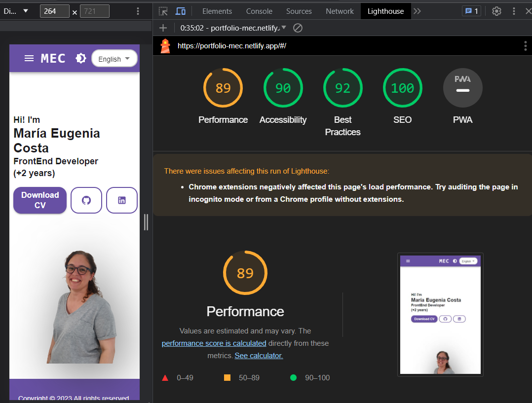Click the viewport width input showing 264
Screen dimensions: 532x403
[x=54, y=10]
